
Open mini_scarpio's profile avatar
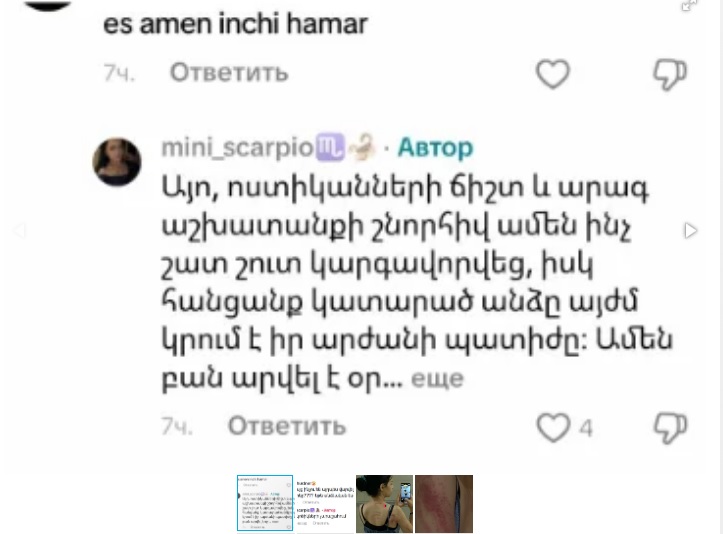117,162
